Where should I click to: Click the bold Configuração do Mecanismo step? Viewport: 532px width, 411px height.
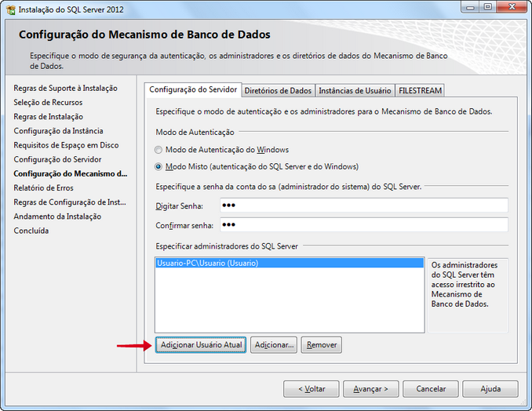[x=71, y=173]
